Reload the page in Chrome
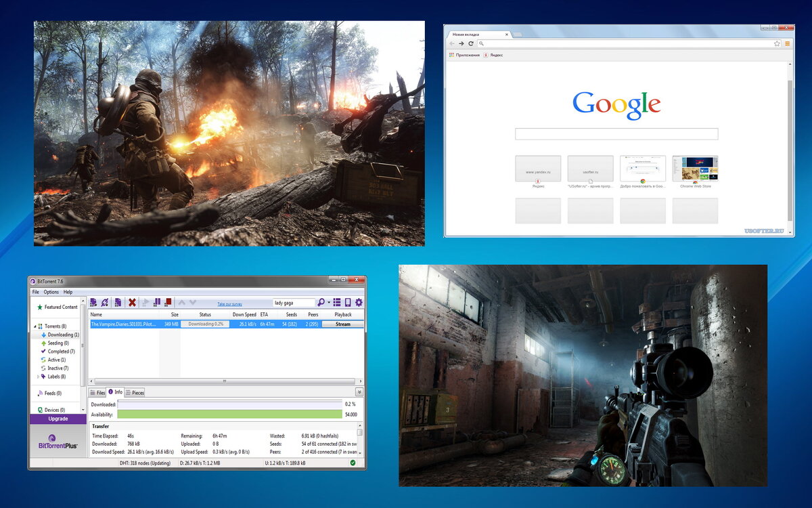The width and height of the screenshot is (812, 508). pos(471,43)
